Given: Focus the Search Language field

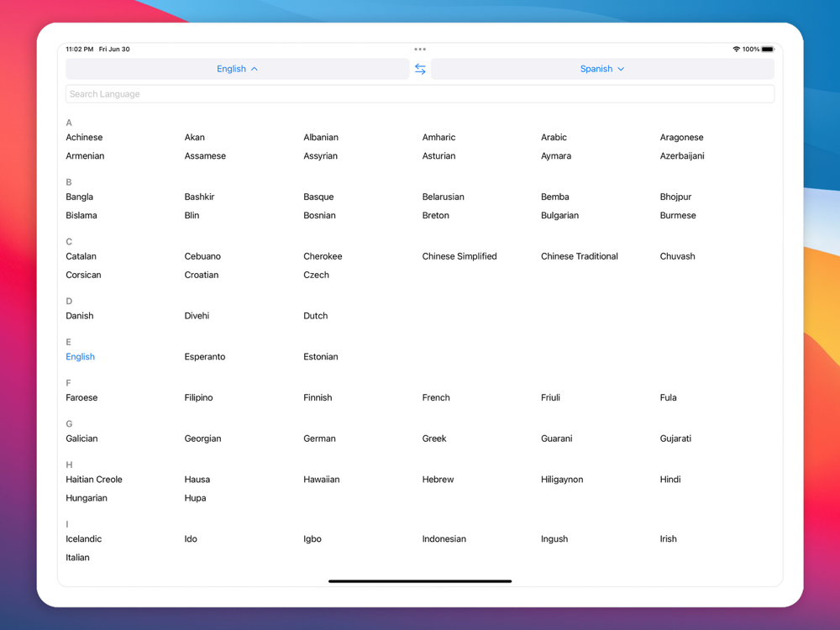Looking at the screenshot, I should tap(420, 94).
